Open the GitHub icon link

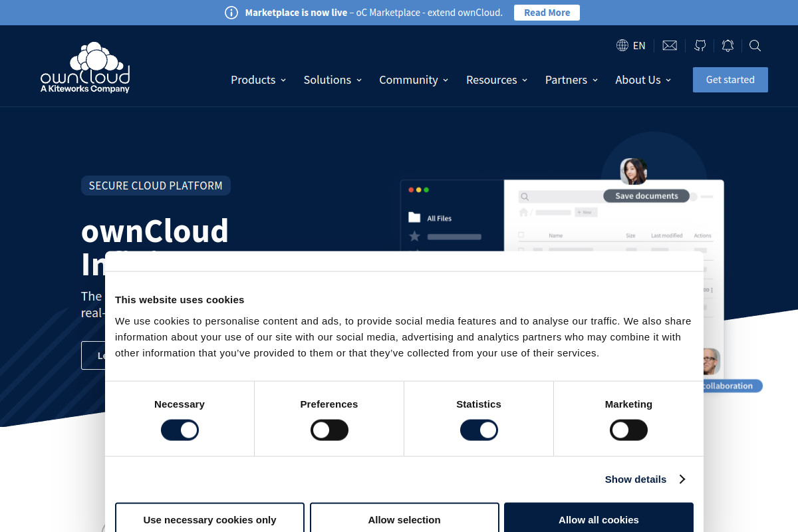(700, 45)
